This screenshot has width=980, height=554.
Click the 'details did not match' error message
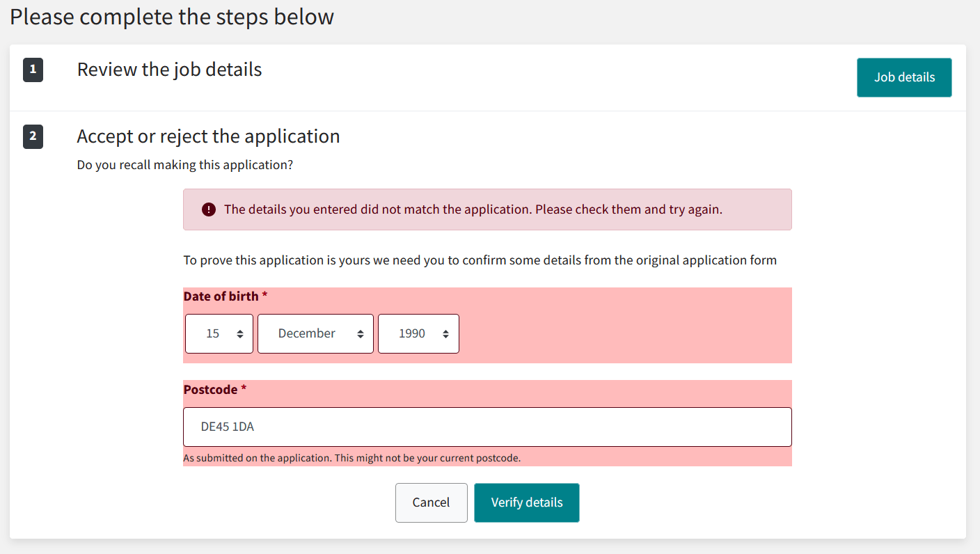(473, 209)
